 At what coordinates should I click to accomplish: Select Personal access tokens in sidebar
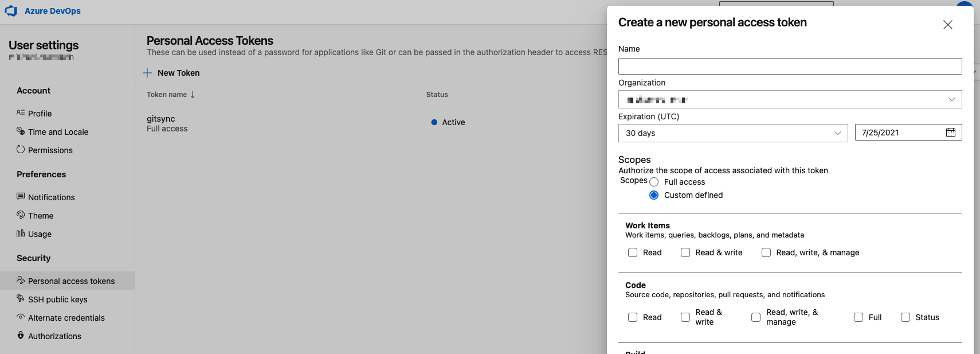pyautogui.click(x=67, y=281)
